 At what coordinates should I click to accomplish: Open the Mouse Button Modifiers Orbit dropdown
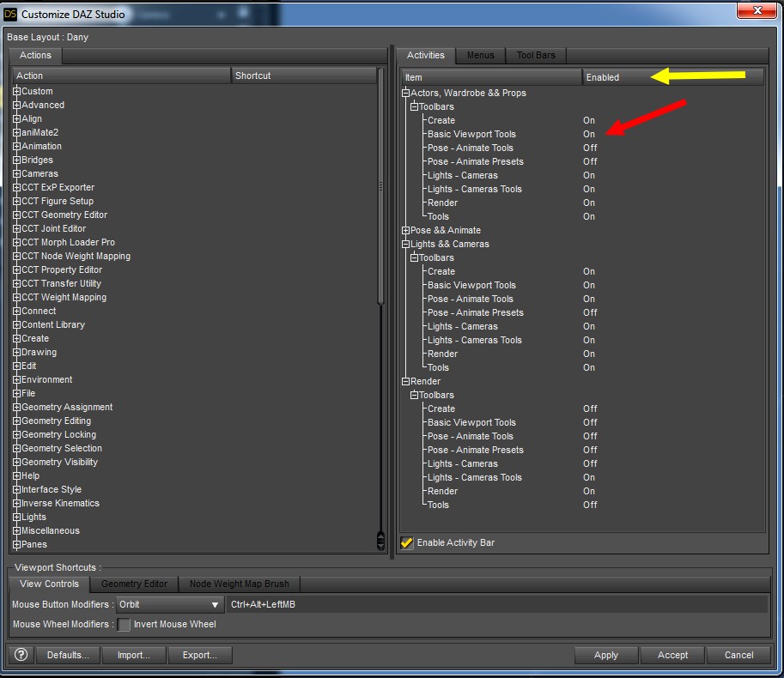[x=170, y=604]
